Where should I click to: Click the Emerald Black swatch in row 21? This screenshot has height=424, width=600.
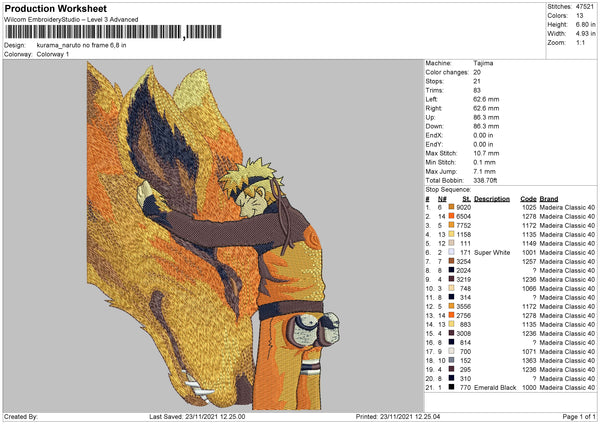452,387
